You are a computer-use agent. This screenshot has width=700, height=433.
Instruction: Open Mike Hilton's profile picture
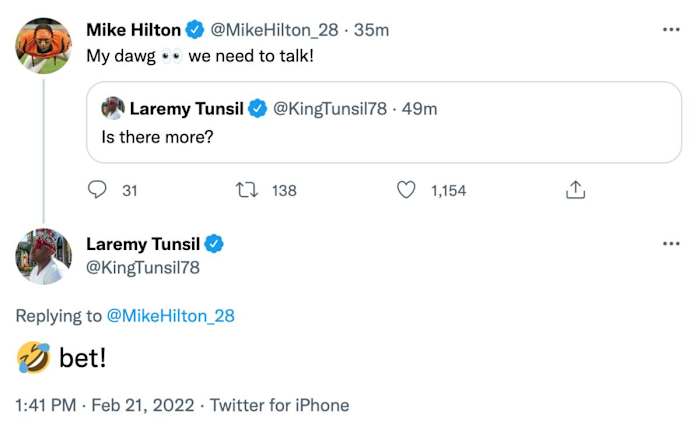click(44, 45)
